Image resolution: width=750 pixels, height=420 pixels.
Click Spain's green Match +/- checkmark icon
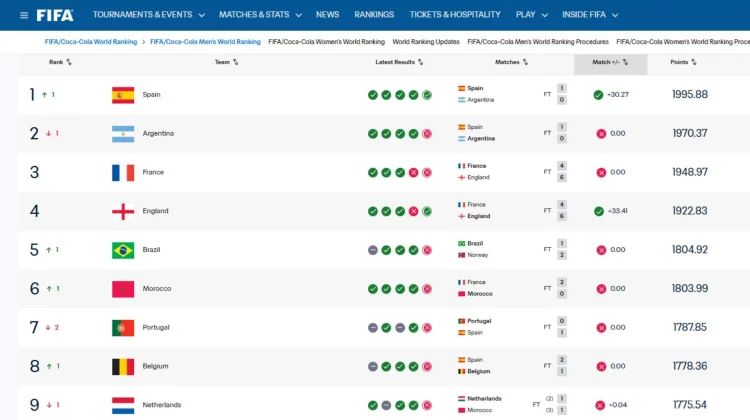click(598, 95)
